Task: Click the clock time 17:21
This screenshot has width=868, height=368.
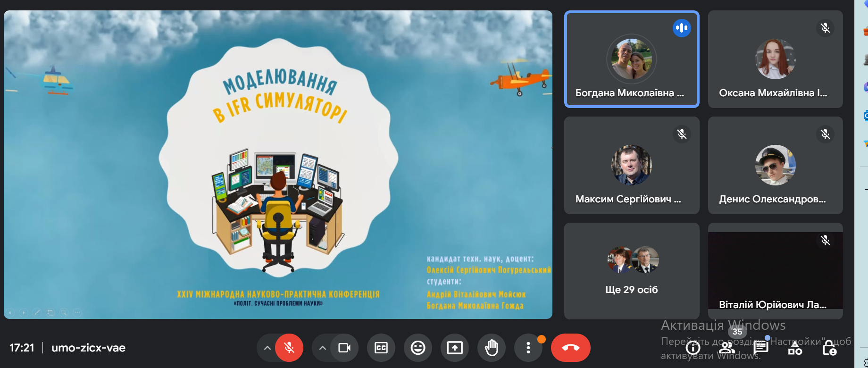Action: click(22, 348)
